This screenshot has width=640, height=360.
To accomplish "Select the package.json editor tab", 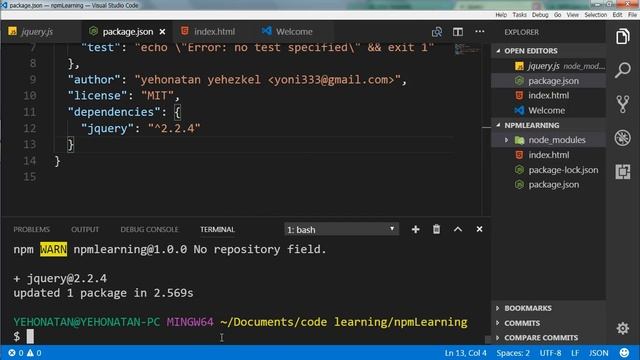I will 127,32.
